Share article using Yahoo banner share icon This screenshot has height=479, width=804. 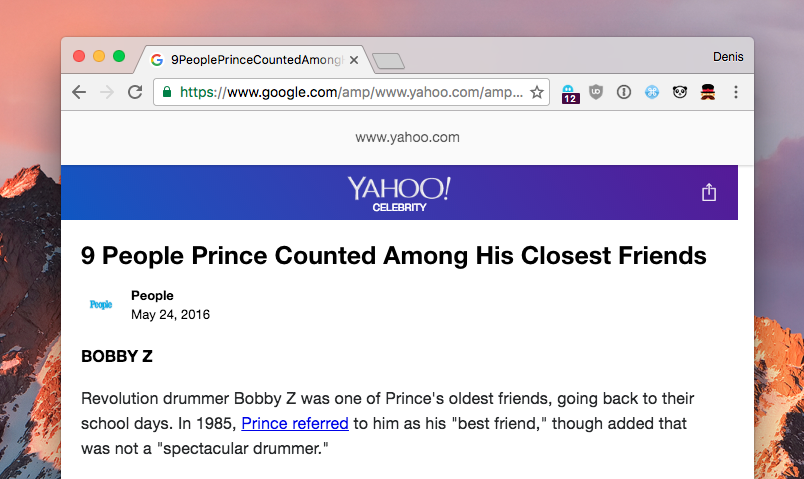point(709,192)
